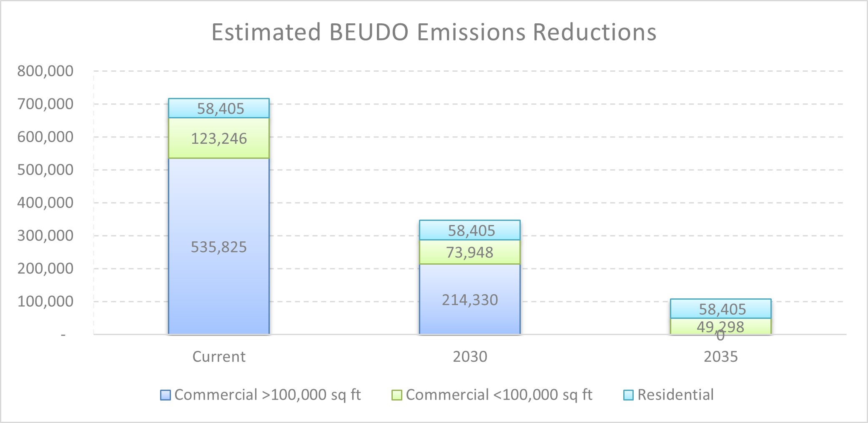Screen dimensions: 868x423
Task: Click the "Commercial >100,000 sq ft" legend text
Action: pyautogui.click(x=268, y=395)
